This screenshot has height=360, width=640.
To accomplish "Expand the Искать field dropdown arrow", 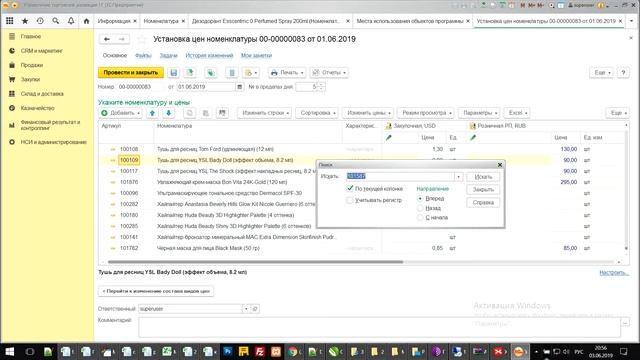I will [x=459, y=176].
